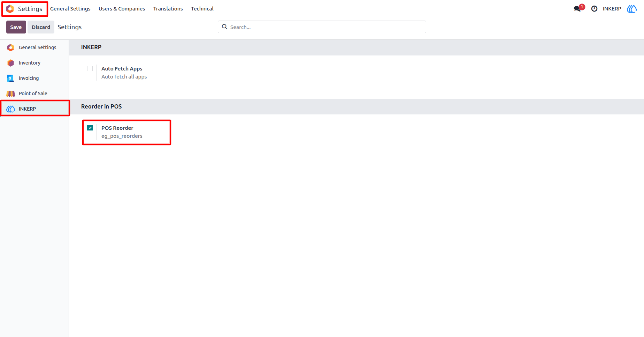Click the INKERP user avatar logo
This screenshot has width=644, height=337.
pyautogui.click(x=632, y=9)
